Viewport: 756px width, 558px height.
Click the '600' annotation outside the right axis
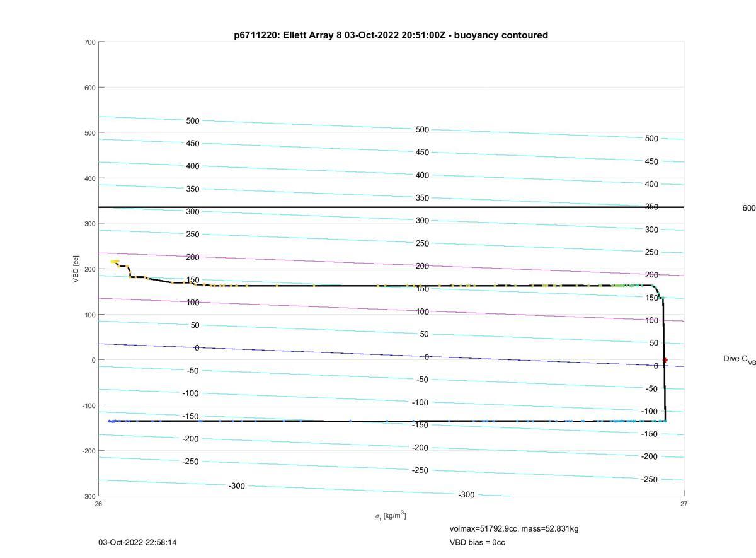(x=748, y=208)
